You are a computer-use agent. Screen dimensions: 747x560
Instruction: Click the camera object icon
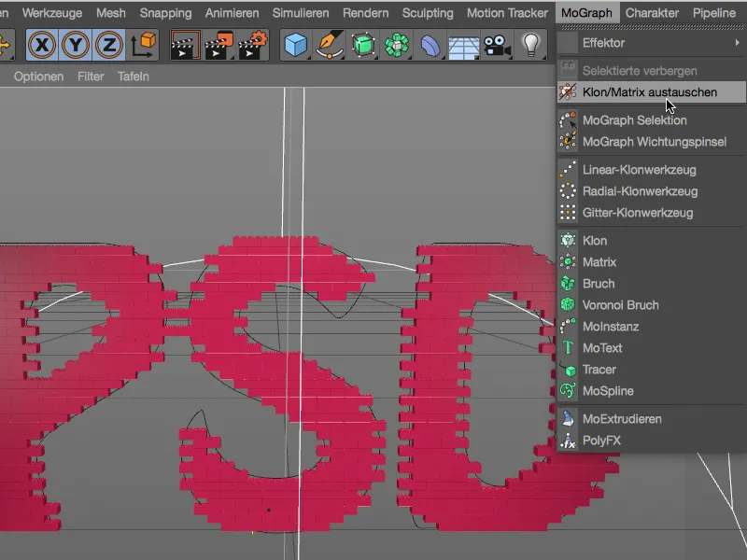(x=497, y=44)
